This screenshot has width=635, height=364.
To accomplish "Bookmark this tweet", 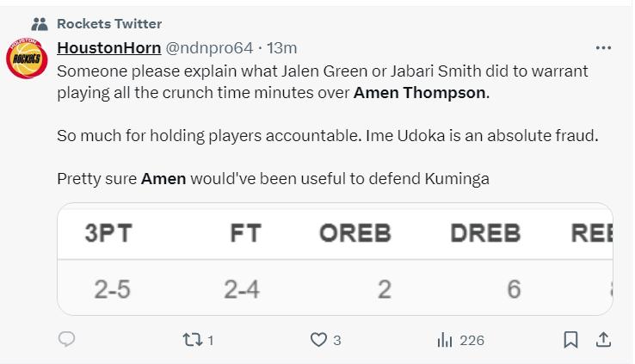I will [x=570, y=340].
